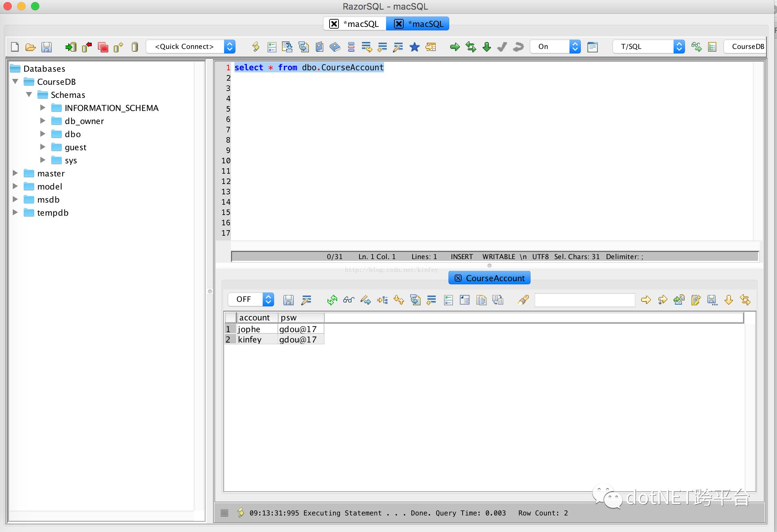
Task: Click the blue star favorites icon
Action: tap(414, 47)
